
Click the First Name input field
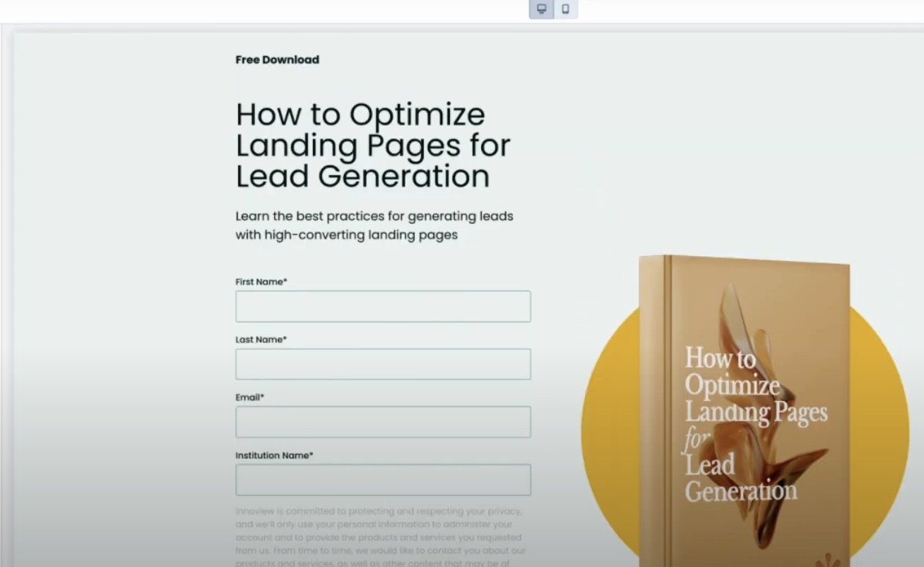click(x=383, y=306)
